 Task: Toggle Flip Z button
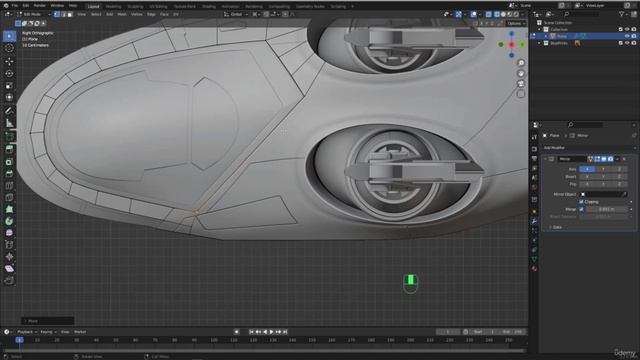click(619, 184)
